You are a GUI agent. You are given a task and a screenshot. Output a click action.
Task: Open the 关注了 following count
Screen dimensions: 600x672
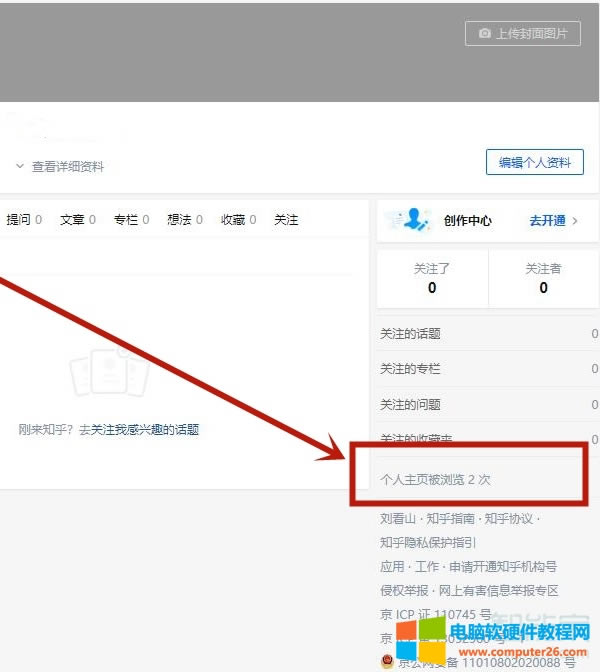pos(432,278)
